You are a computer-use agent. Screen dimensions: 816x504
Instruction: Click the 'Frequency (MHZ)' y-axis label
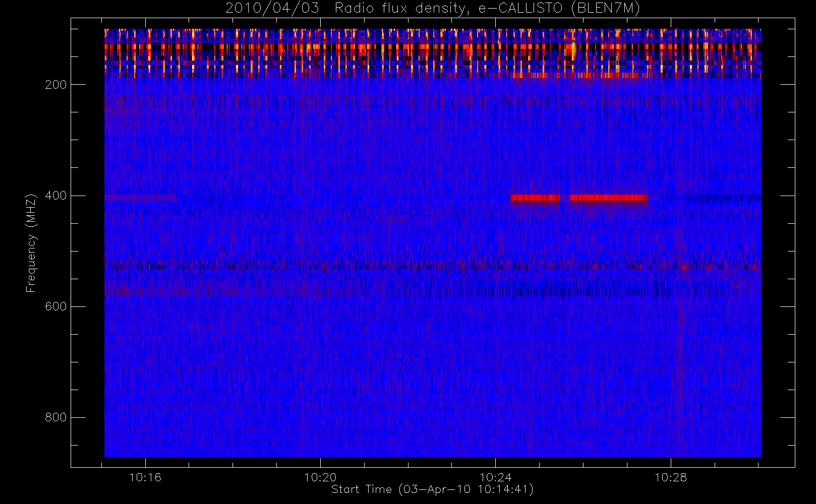(31, 243)
